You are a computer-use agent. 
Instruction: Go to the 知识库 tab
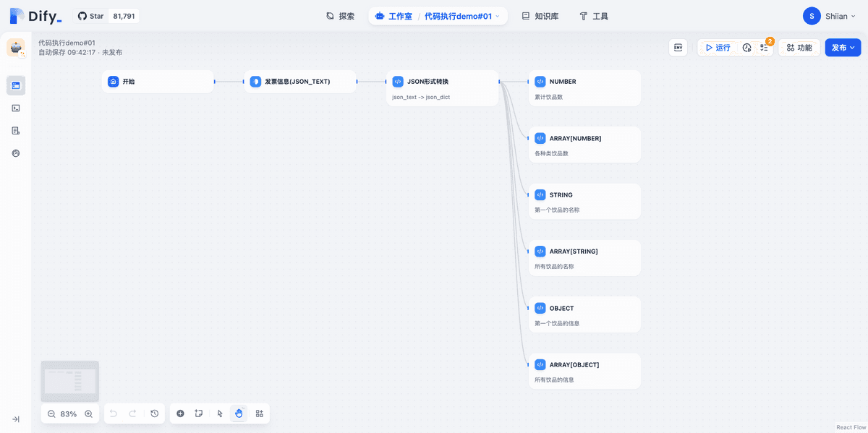540,16
